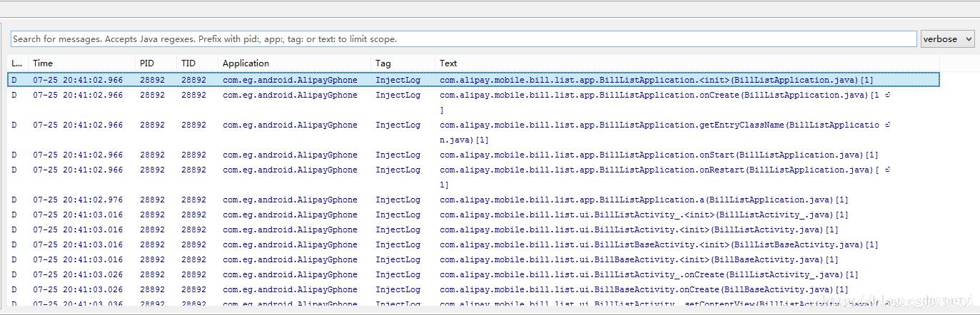This screenshot has width=980, height=315.
Task: Select the BillListActivity_.onCreate log row
Action: (473, 274)
